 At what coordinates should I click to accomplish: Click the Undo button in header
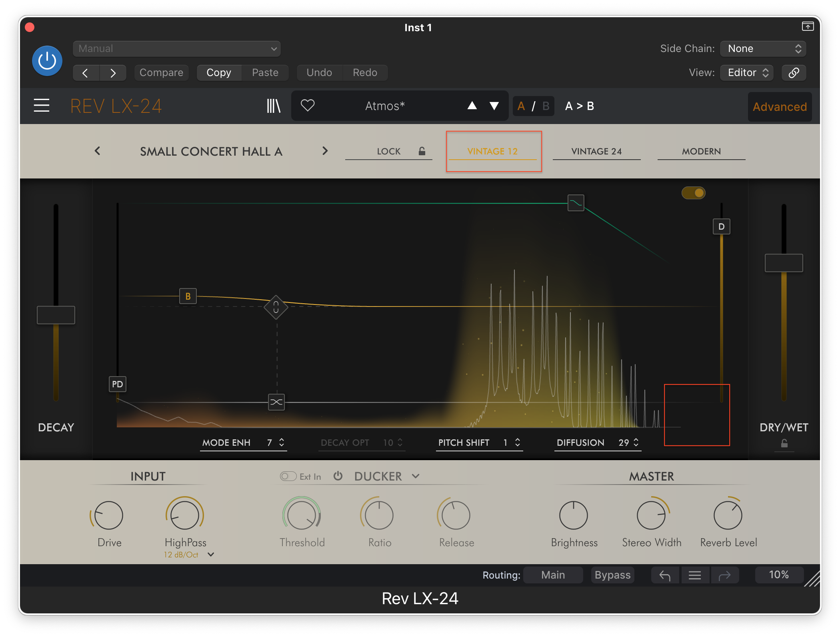(x=319, y=73)
